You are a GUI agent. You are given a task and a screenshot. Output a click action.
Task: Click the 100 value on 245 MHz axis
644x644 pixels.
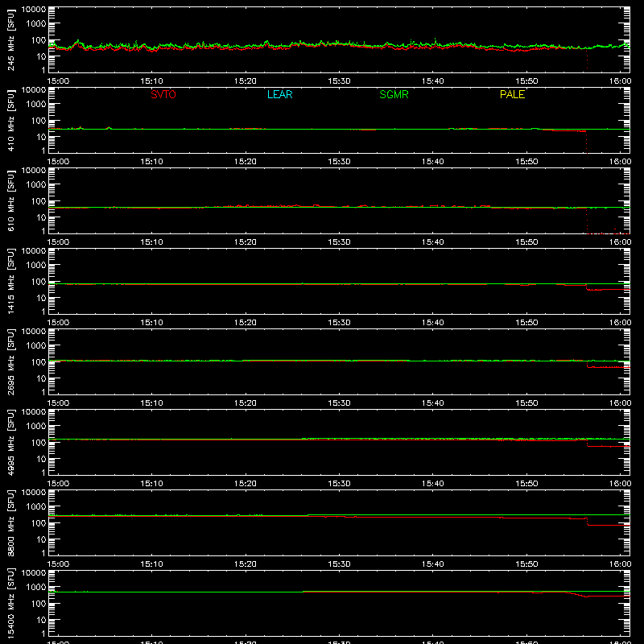(x=39, y=40)
